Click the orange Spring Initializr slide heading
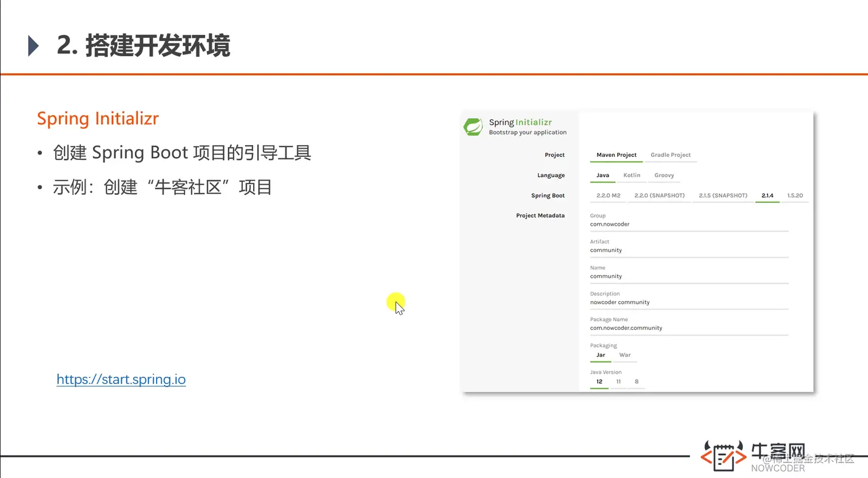The width and height of the screenshot is (868, 478). [x=98, y=118]
